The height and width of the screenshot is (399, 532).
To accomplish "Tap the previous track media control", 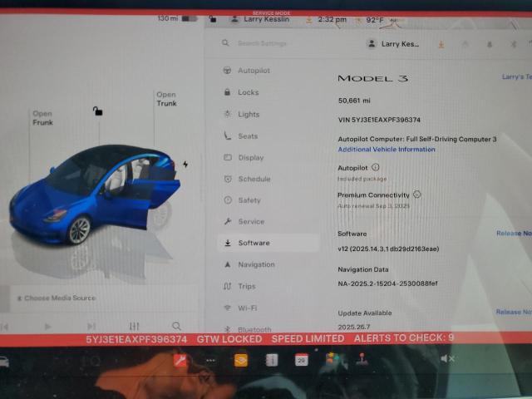I will (5, 327).
